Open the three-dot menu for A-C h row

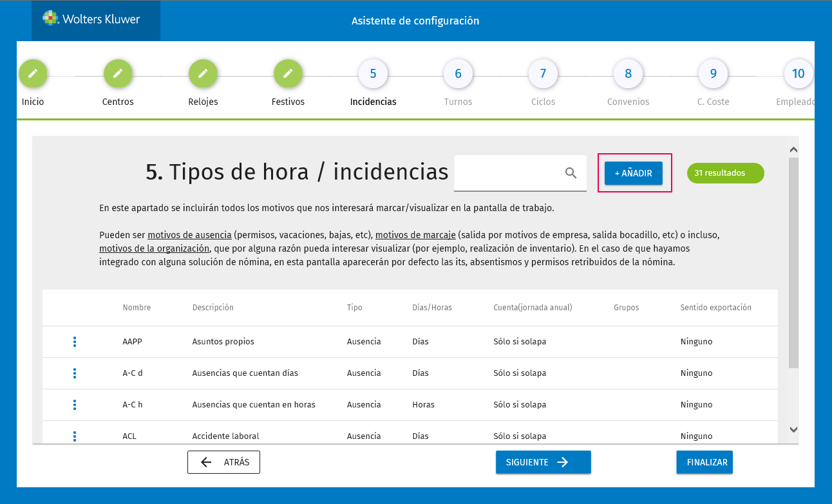[75, 405]
